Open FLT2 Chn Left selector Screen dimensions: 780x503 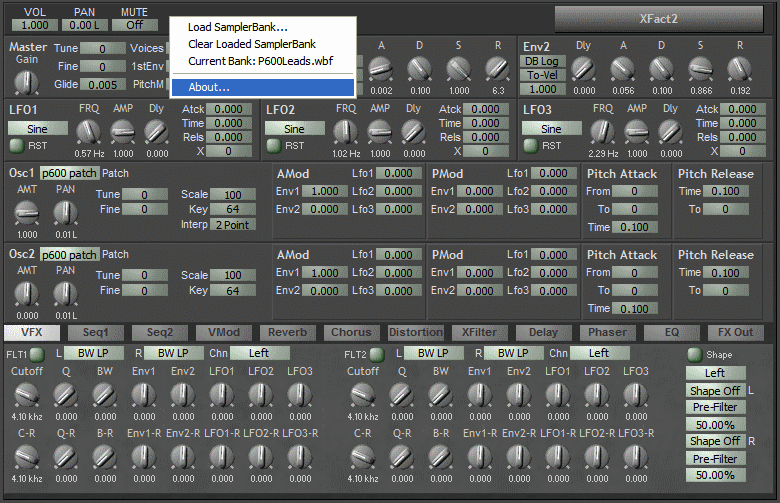point(599,353)
